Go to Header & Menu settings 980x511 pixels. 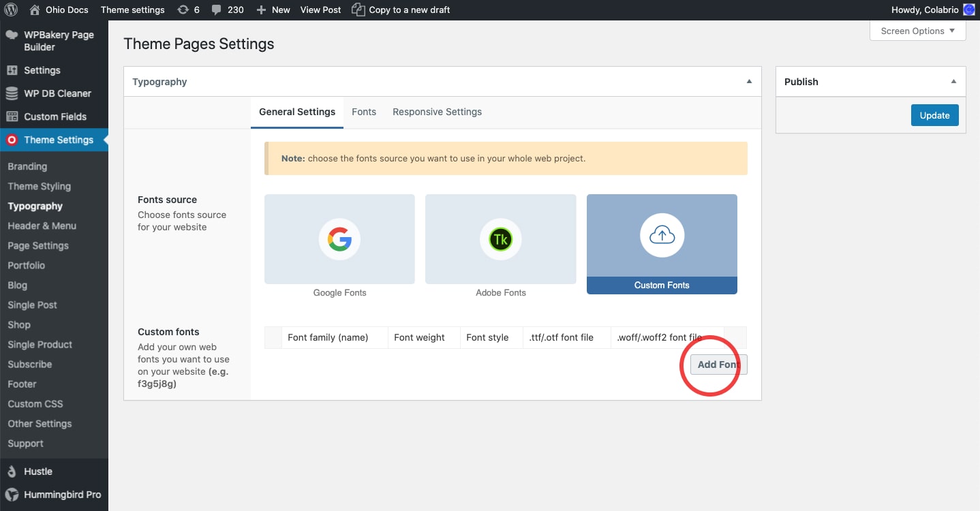coord(42,226)
